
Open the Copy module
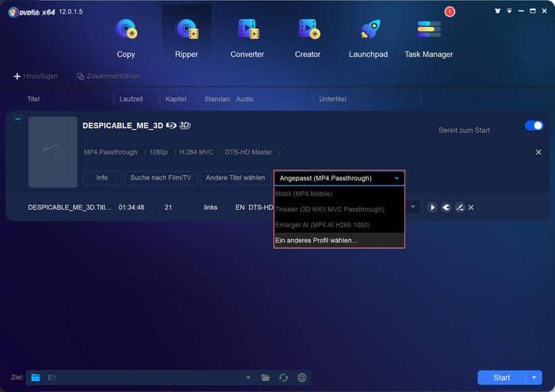click(126, 39)
